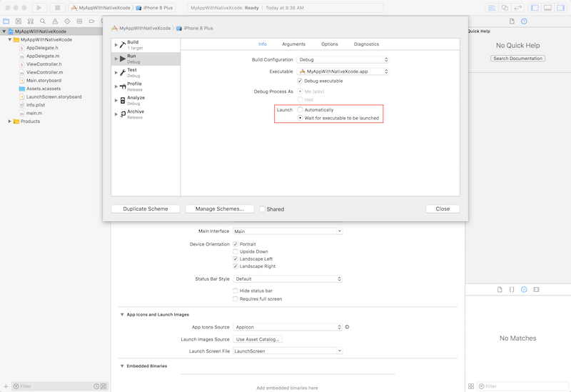
Task: Toggle the Debug executable checkbox
Action: click(x=300, y=81)
